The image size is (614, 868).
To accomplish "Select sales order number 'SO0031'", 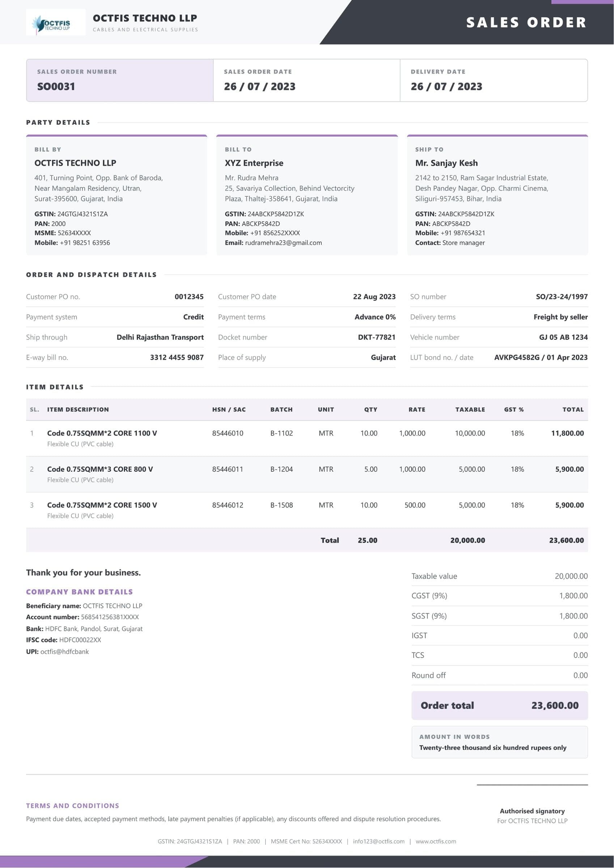I will [x=56, y=86].
